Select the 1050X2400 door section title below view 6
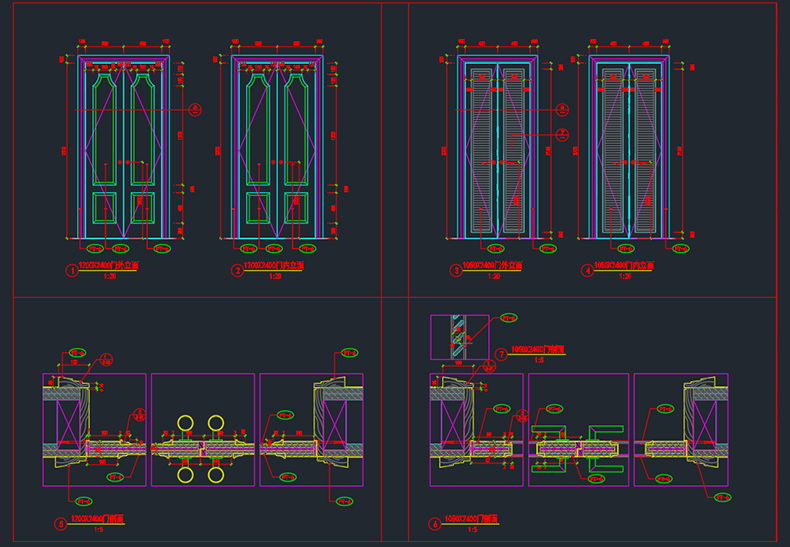The image size is (790, 547). [x=471, y=519]
